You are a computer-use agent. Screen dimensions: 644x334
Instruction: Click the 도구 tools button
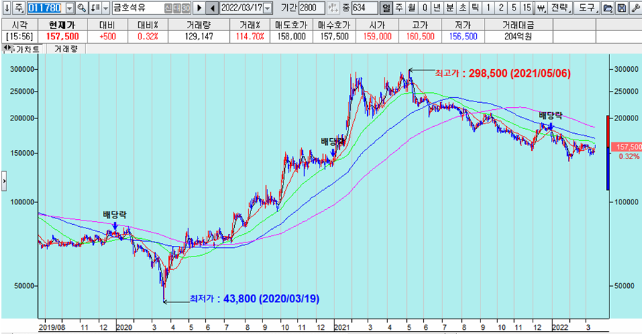point(585,8)
